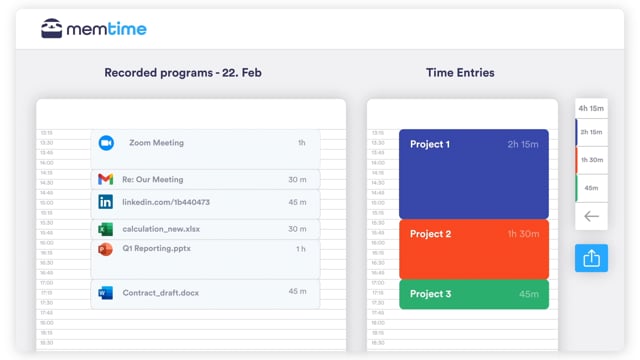Open the linkedin.com/1b440473 activity row

coord(205,204)
